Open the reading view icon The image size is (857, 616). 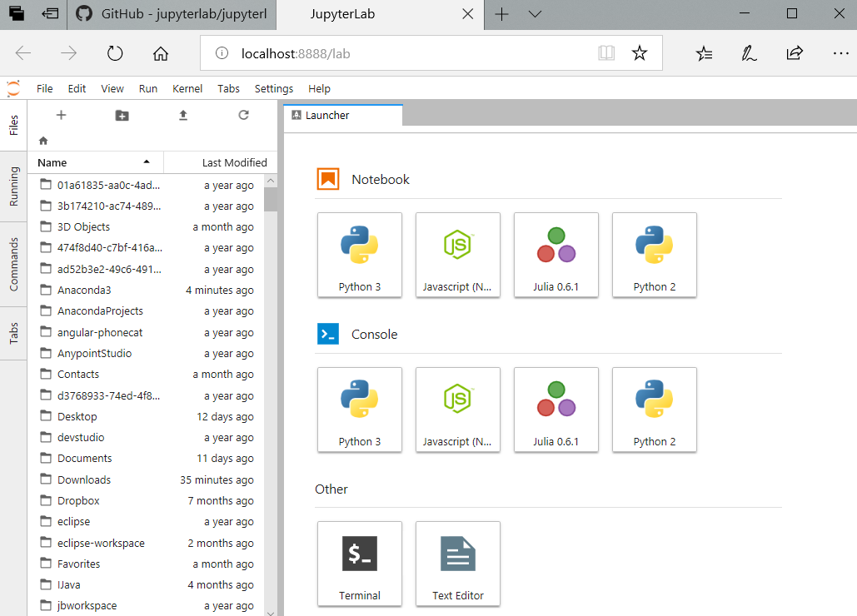606,53
